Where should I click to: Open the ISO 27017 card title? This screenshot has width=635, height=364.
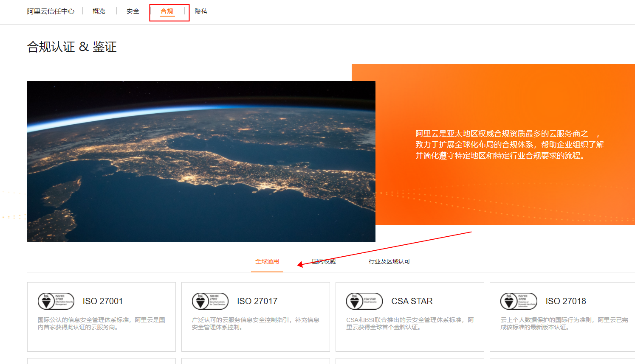click(x=257, y=301)
